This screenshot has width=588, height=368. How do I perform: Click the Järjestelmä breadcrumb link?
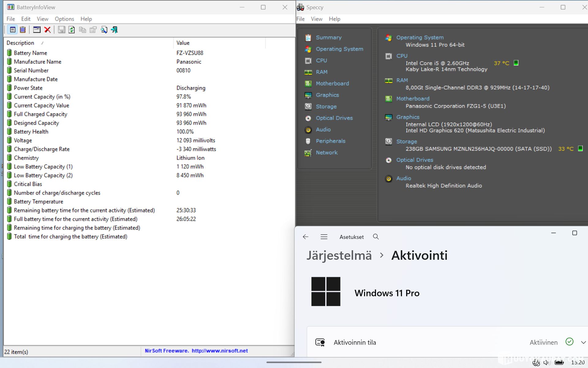(339, 255)
